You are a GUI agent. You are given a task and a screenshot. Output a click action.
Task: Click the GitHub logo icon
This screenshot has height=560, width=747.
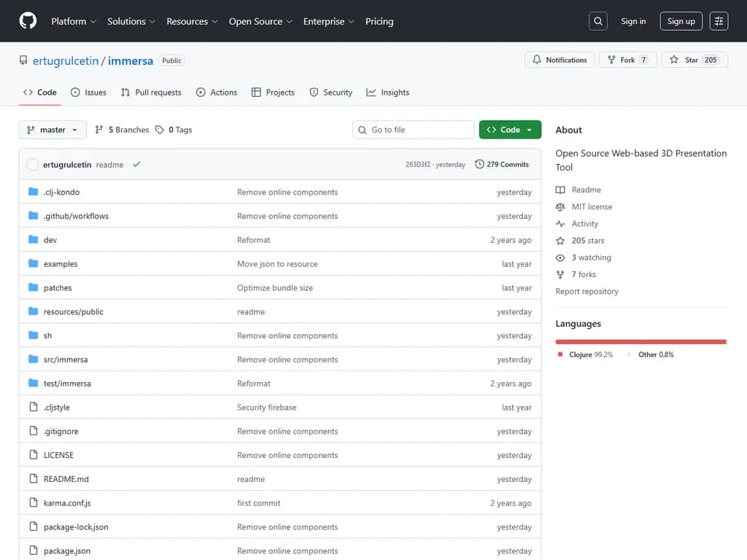[28, 21]
